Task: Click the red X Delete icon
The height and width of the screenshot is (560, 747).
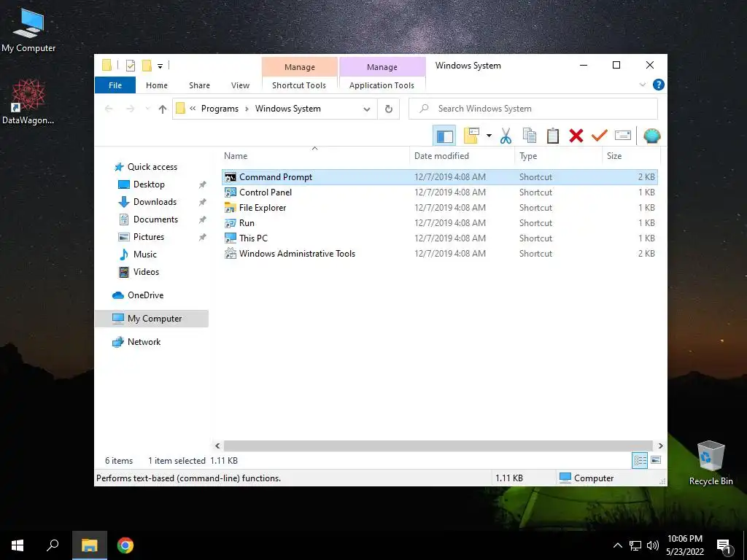Action: (x=576, y=136)
